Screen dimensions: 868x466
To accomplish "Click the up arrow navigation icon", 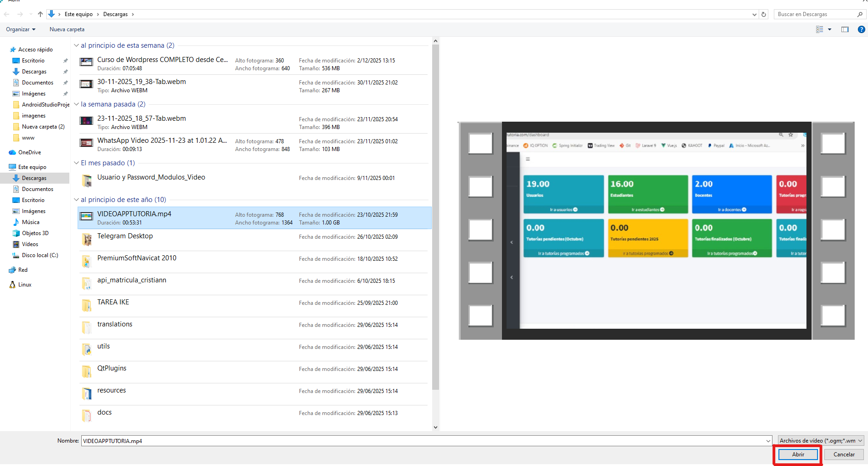I will (x=40, y=14).
